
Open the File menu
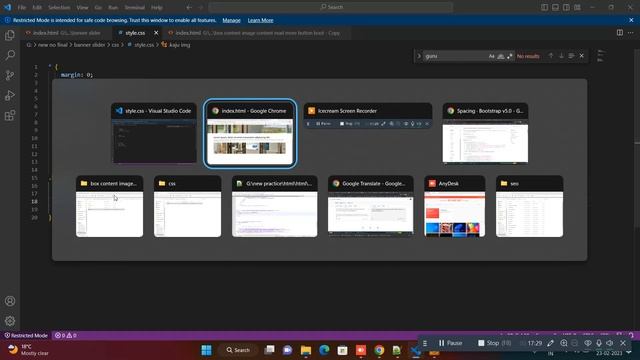[22, 7]
